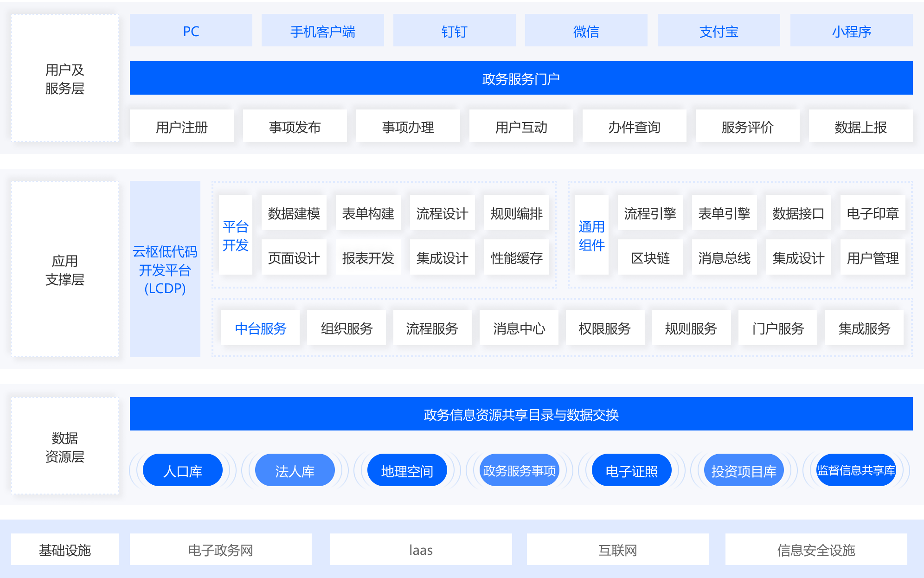Click the 监督信息共享库 pill
924x578 pixels.
[856, 470]
